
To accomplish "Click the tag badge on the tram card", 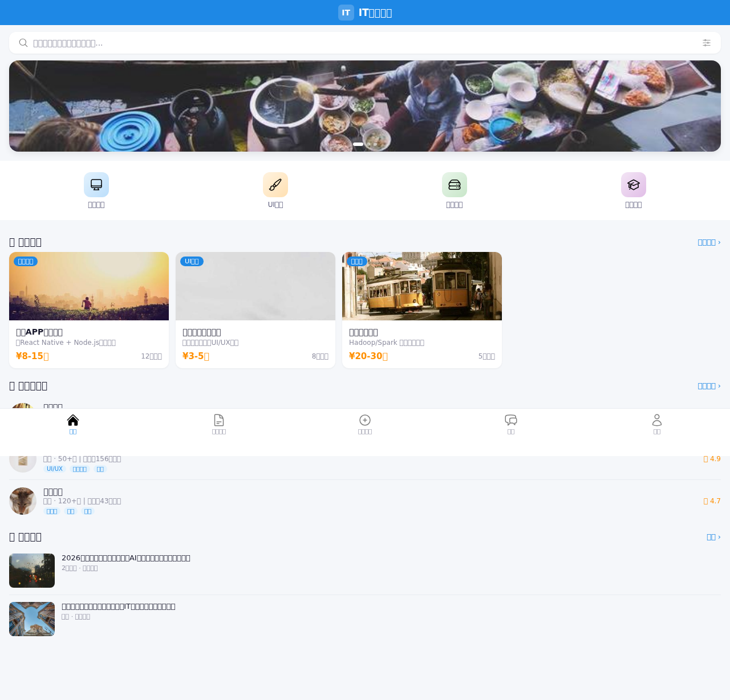I will tap(357, 261).
